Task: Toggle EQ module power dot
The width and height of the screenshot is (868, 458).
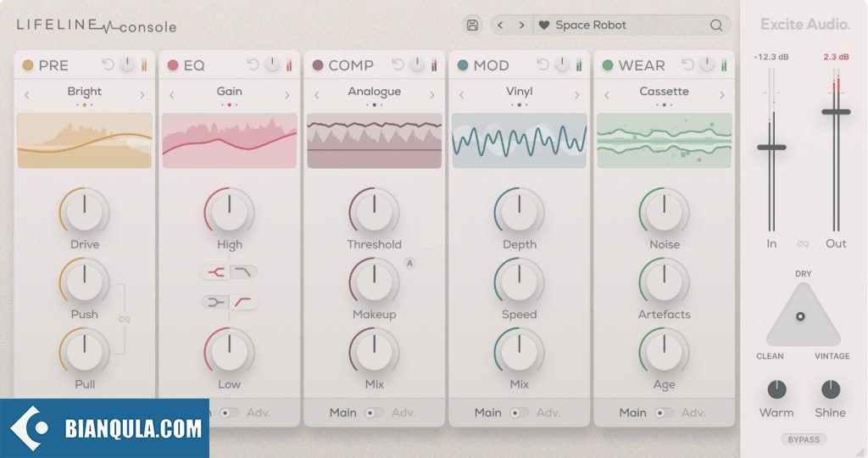Action: [173, 65]
